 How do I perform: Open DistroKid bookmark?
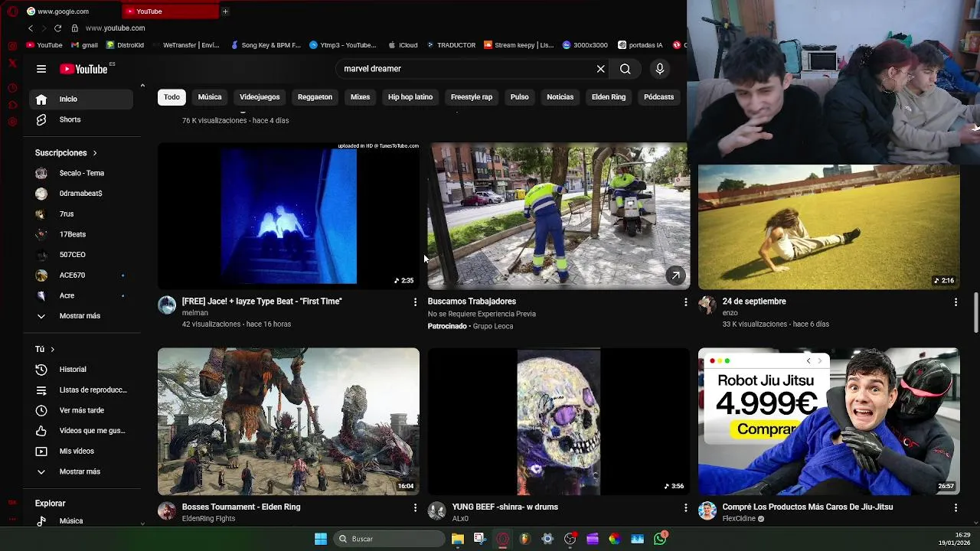pyautogui.click(x=125, y=45)
